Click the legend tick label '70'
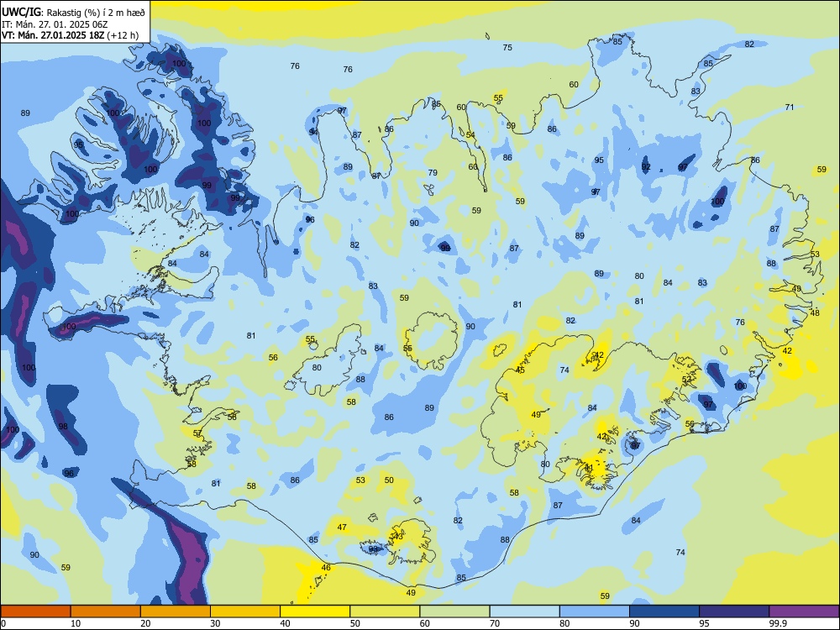Screen dimensions: 840x630 coord(495,623)
